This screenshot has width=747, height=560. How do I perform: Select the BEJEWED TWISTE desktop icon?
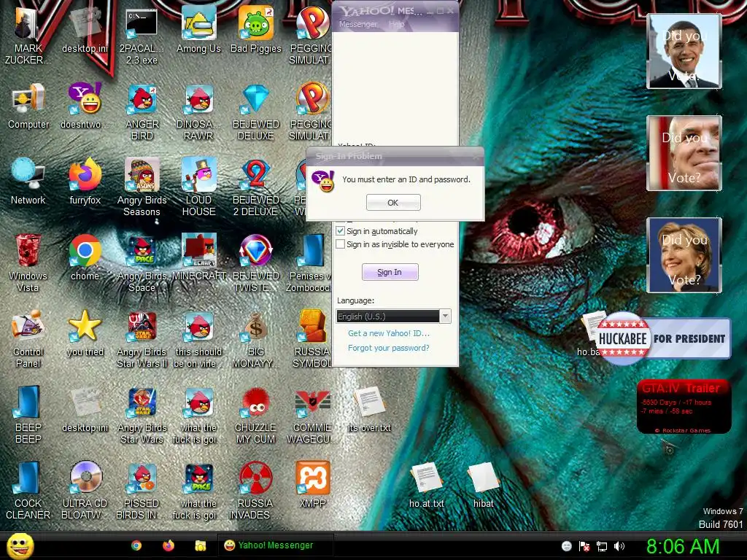pos(256,262)
